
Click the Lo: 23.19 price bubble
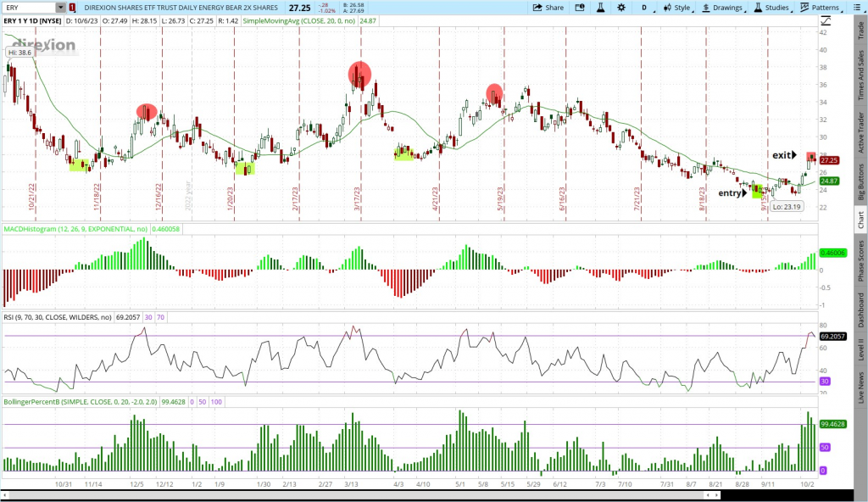pyautogui.click(x=787, y=207)
